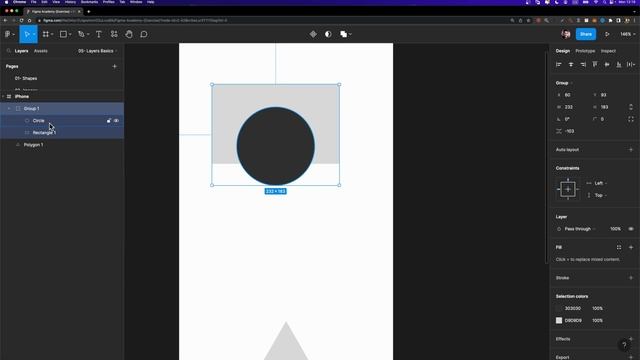The image size is (640, 360).
Task: Click Align horizontal centers icon
Action: (x=571, y=64)
